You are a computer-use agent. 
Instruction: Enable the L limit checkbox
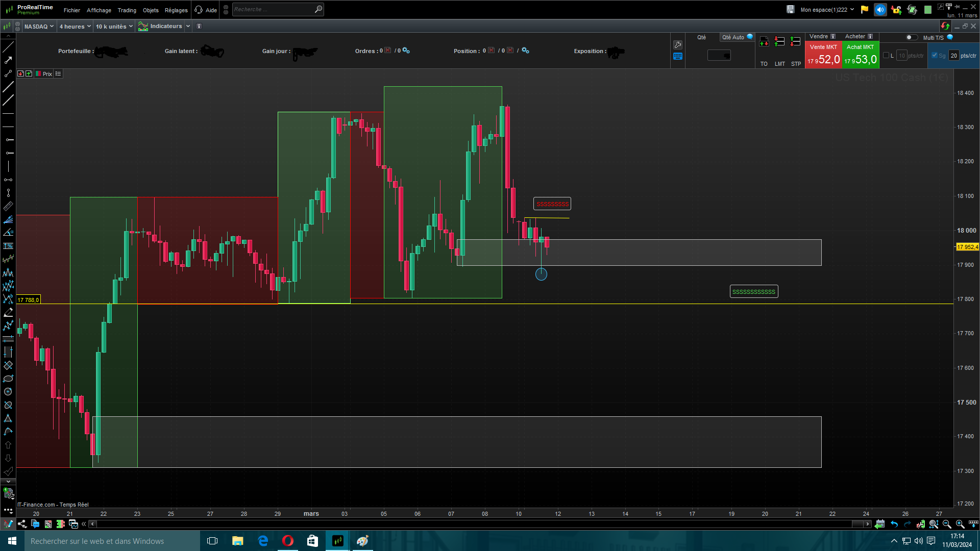(886, 56)
